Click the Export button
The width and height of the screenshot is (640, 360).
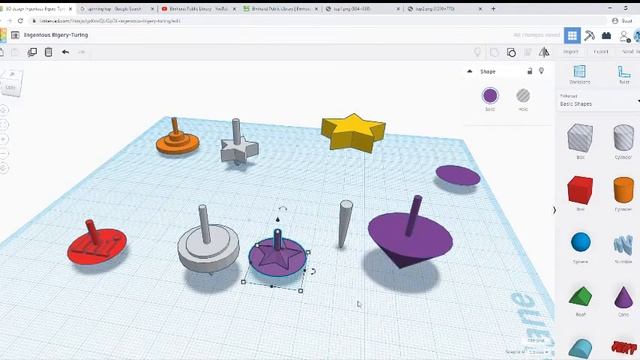point(601,52)
